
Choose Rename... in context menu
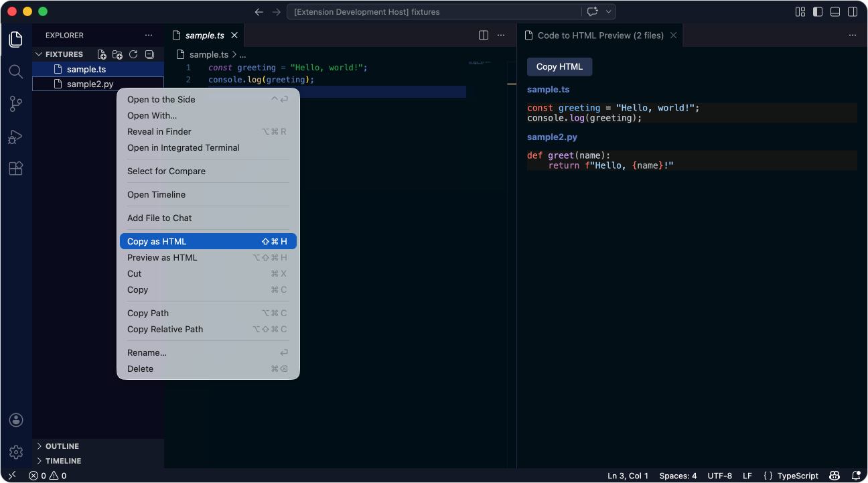point(208,352)
